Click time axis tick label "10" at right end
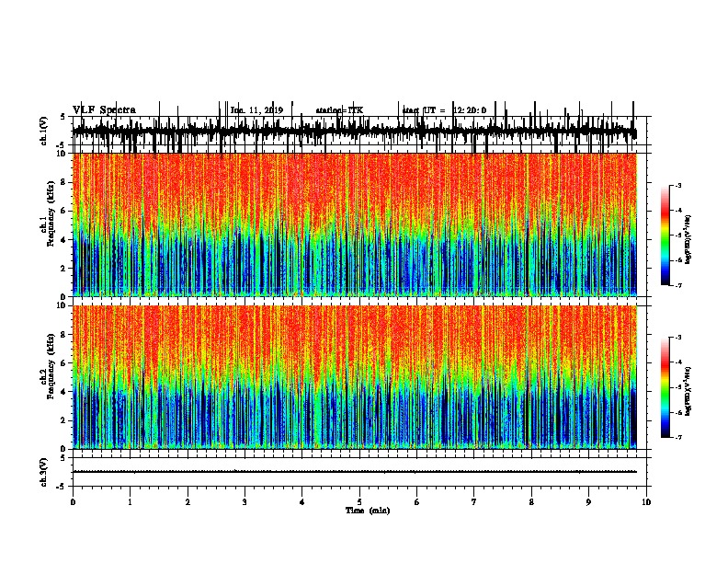Image resolution: width=728 pixels, height=563 pixels. pos(646,502)
